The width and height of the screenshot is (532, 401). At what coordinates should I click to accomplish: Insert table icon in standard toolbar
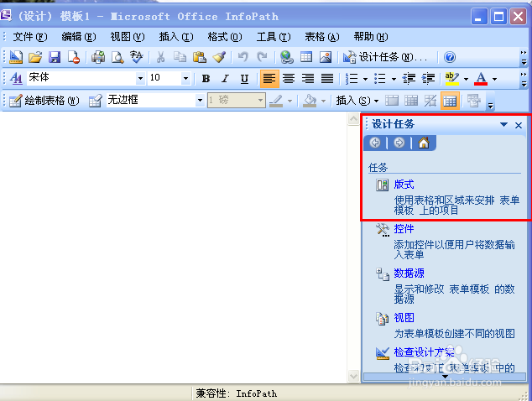point(306,57)
